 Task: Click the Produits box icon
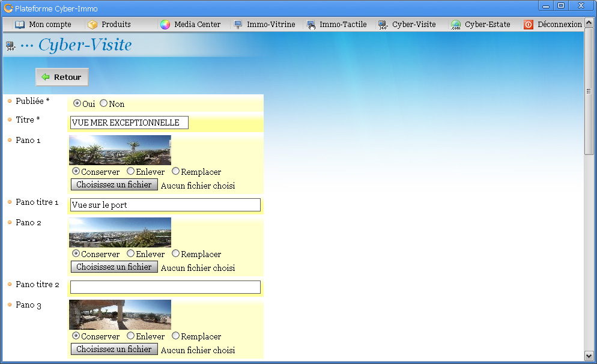92,25
